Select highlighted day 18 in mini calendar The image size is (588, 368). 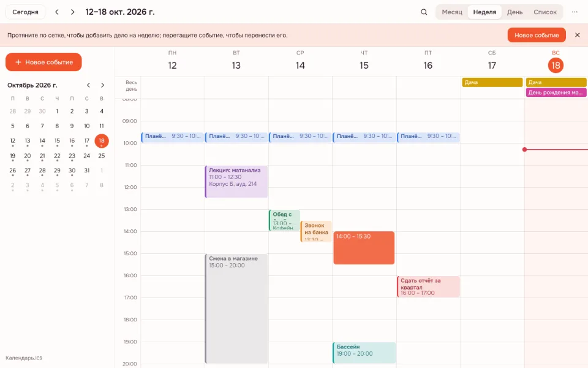[x=102, y=141]
